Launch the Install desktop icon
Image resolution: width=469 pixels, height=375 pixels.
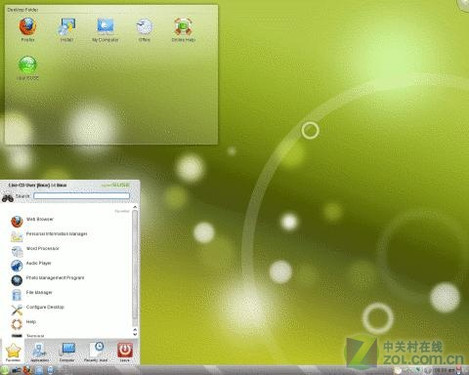click(67, 29)
